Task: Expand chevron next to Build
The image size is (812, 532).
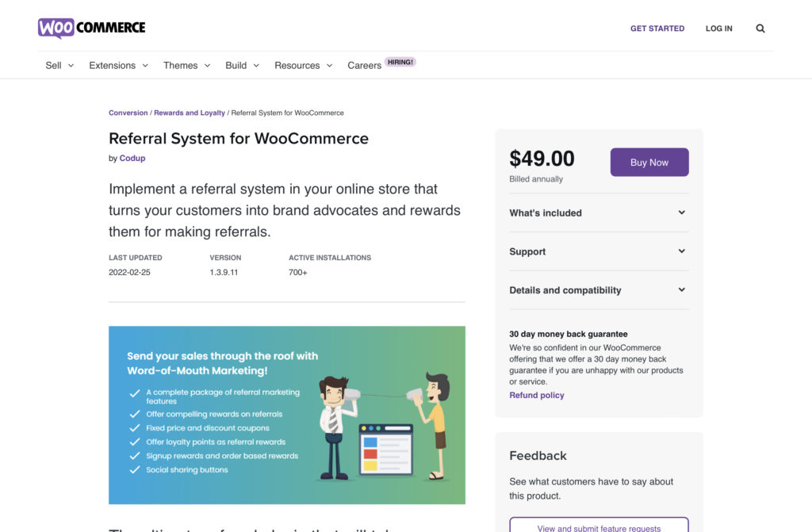Action: coord(256,66)
